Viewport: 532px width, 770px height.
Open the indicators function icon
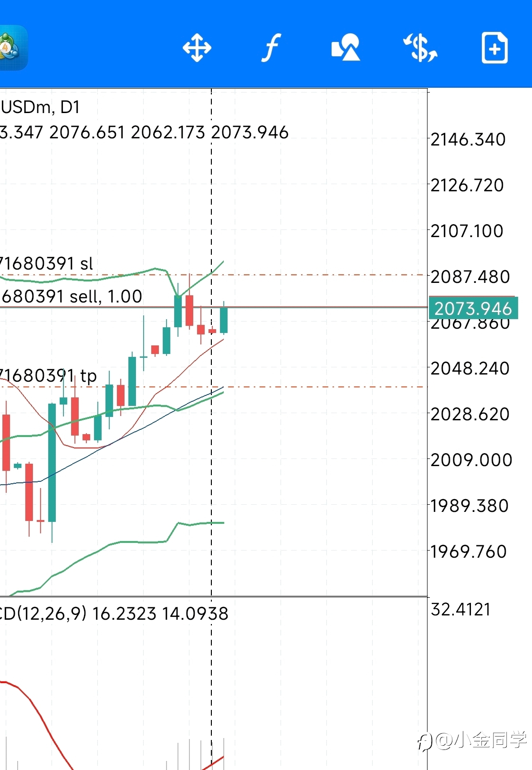click(271, 48)
